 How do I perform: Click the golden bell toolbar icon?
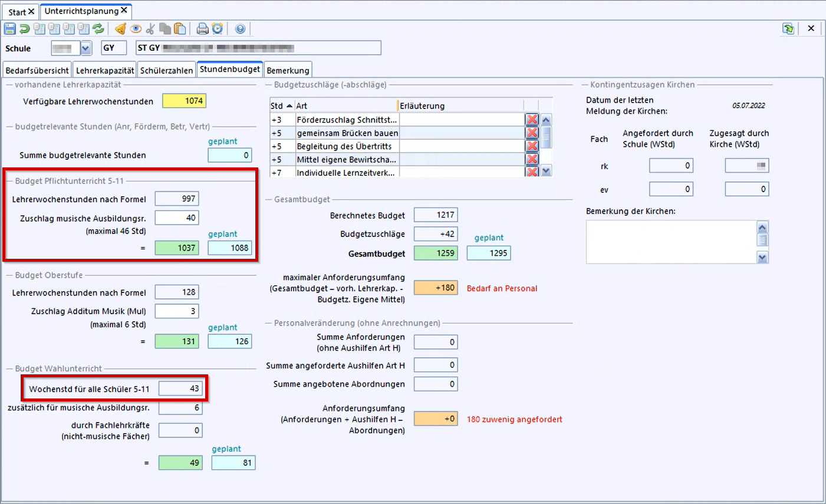pos(120,29)
